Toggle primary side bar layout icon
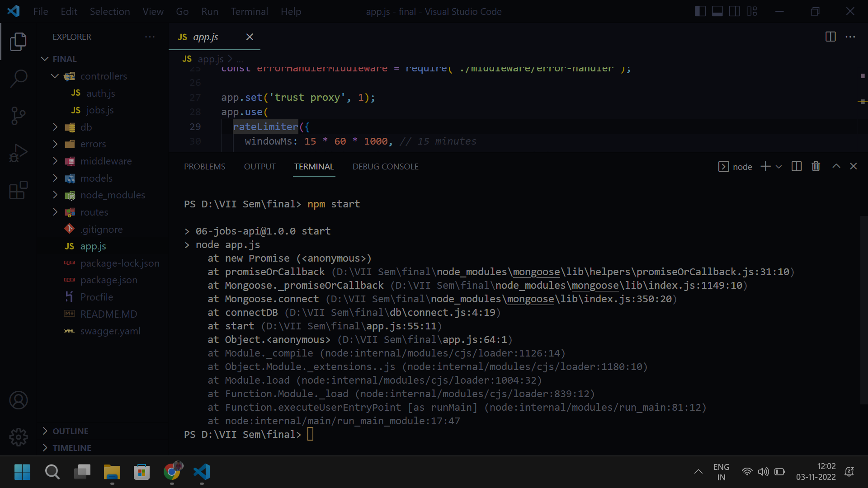Viewport: 868px width, 488px height. [700, 11]
